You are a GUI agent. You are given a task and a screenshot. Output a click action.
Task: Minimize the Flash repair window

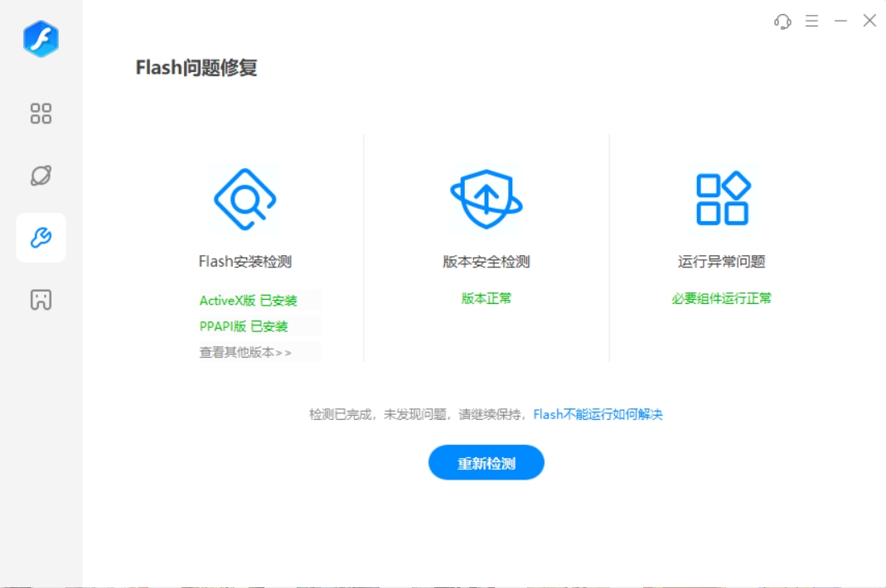pos(840,21)
